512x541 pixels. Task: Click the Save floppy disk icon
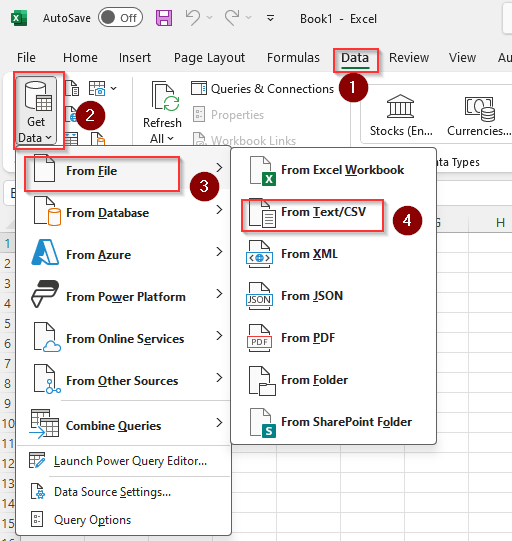pyautogui.click(x=164, y=18)
